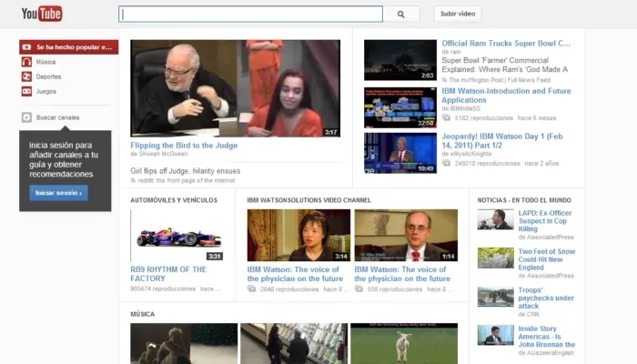Focus the YouTube search input field
The height and width of the screenshot is (364, 637).
click(x=250, y=14)
